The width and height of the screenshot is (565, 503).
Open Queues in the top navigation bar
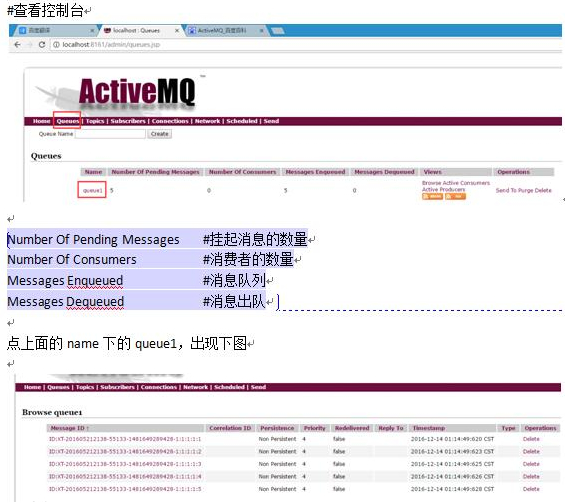(x=67, y=121)
